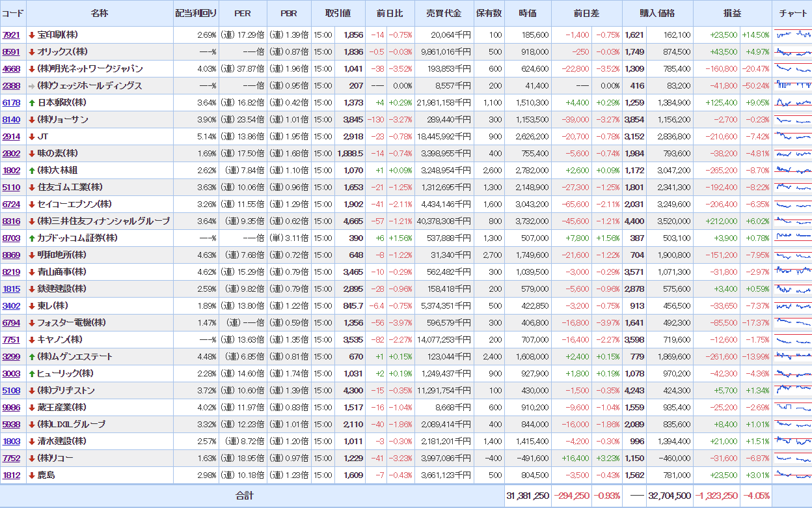Click the down arrow icon beside 鹿島

tap(32, 475)
